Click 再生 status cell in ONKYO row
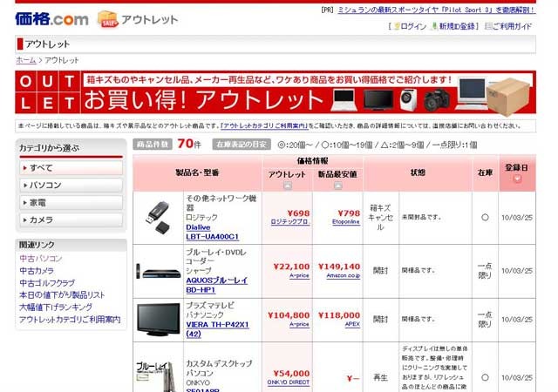558x392 pixels. pos(380,377)
